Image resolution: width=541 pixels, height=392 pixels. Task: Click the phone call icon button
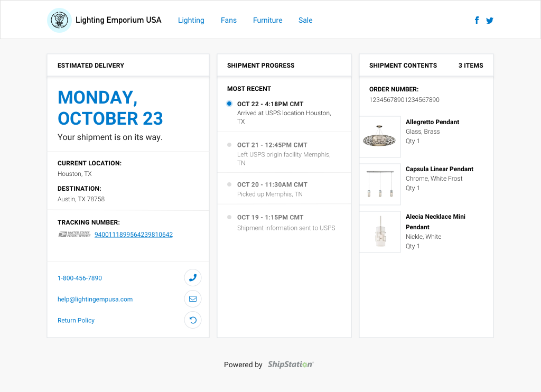pos(193,277)
